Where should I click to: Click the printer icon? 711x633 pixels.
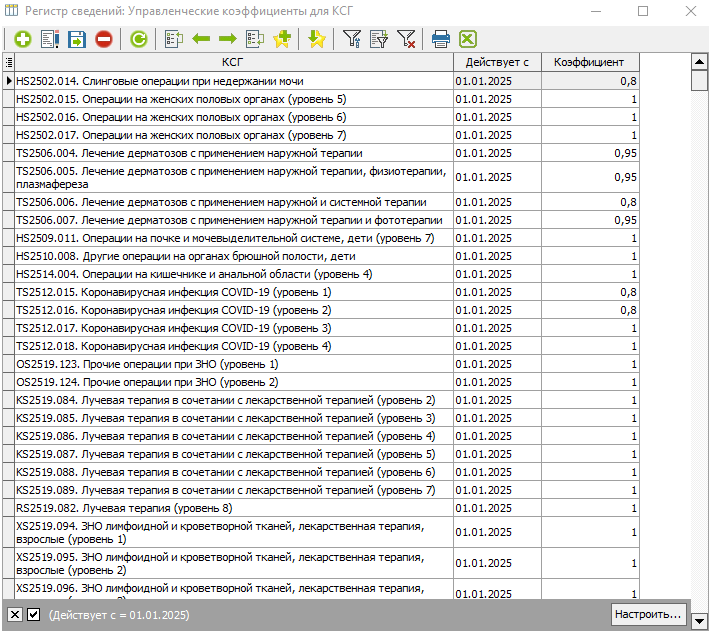(x=440, y=40)
